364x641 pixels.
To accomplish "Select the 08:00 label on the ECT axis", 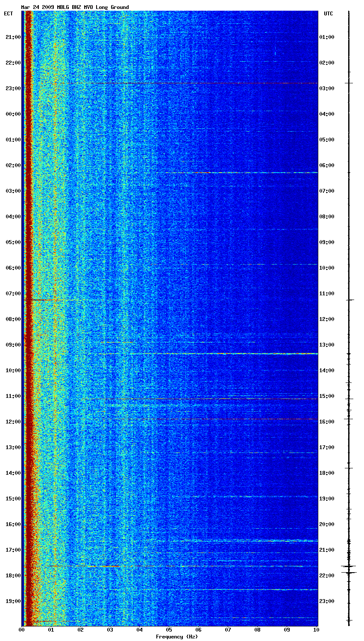I will click(x=13, y=319).
